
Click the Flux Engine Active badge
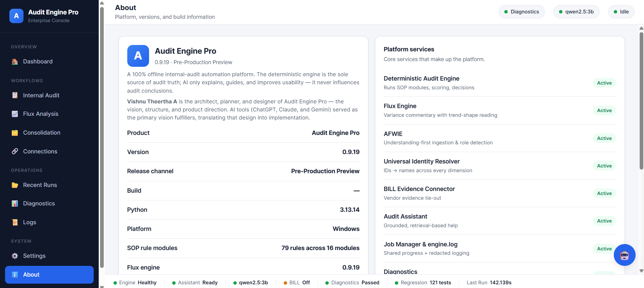[x=604, y=110]
